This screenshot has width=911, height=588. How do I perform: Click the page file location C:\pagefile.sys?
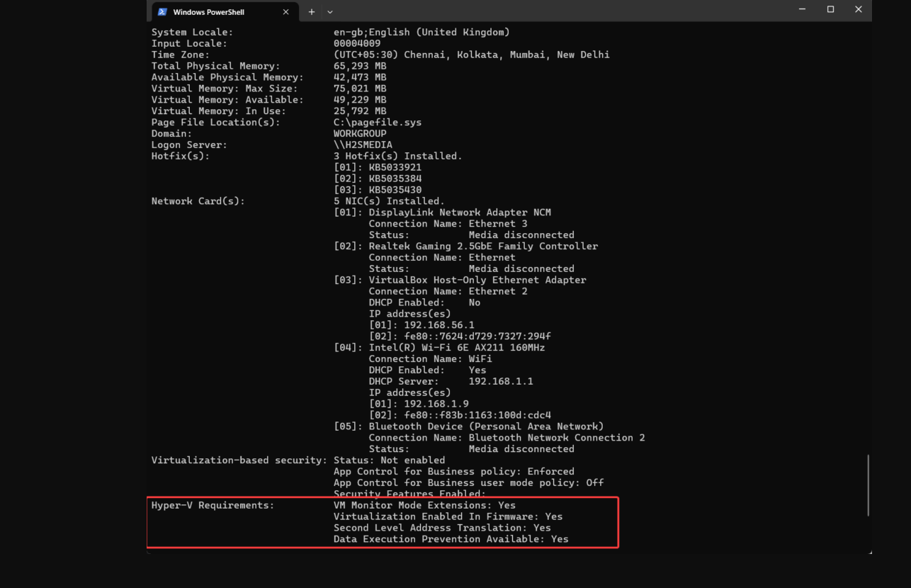[378, 122]
